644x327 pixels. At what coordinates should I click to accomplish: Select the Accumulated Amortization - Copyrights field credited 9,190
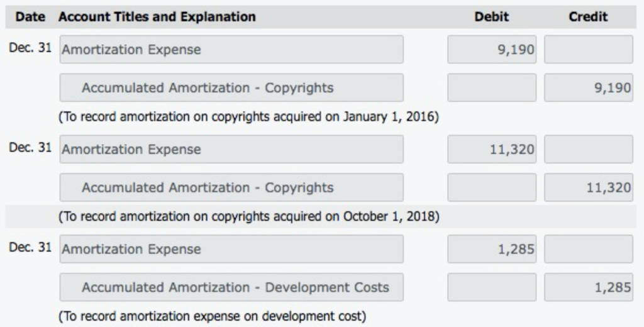pyautogui.click(x=231, y=87)
